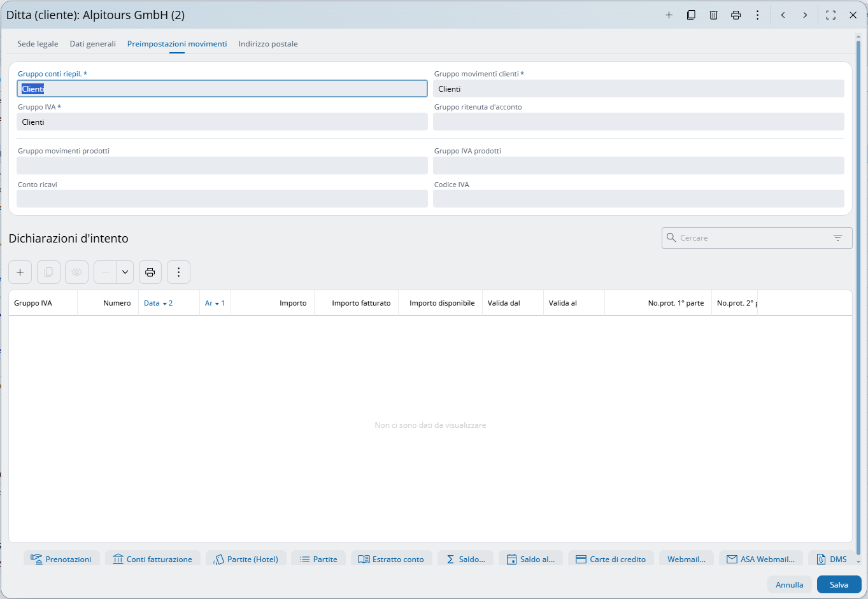Click the print icon in title bar
This screenshot has height=599, width=868.
(736, 15)
